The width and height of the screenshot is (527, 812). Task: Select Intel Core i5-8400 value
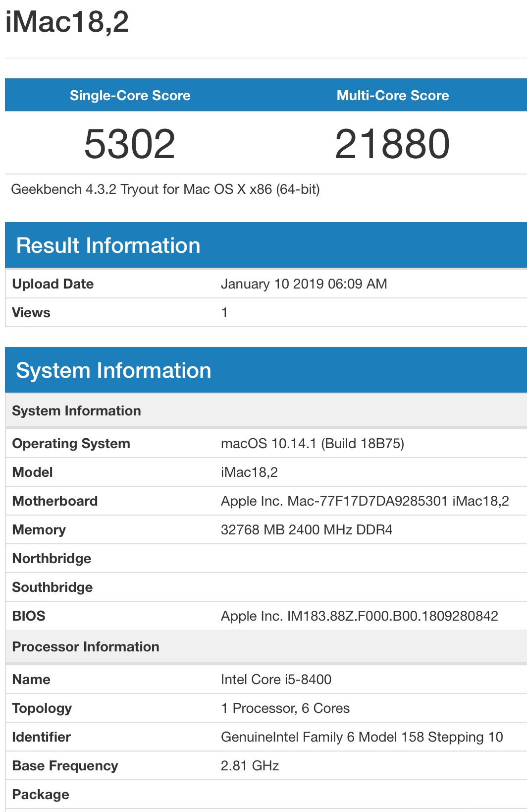(276, 680)
